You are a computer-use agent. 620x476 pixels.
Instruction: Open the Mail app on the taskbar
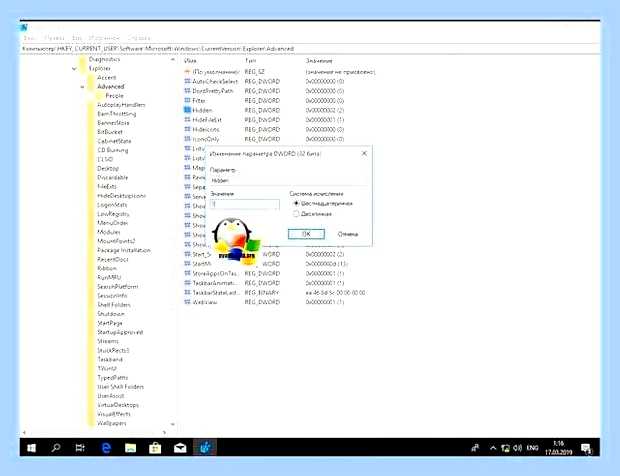click(180, 448)
